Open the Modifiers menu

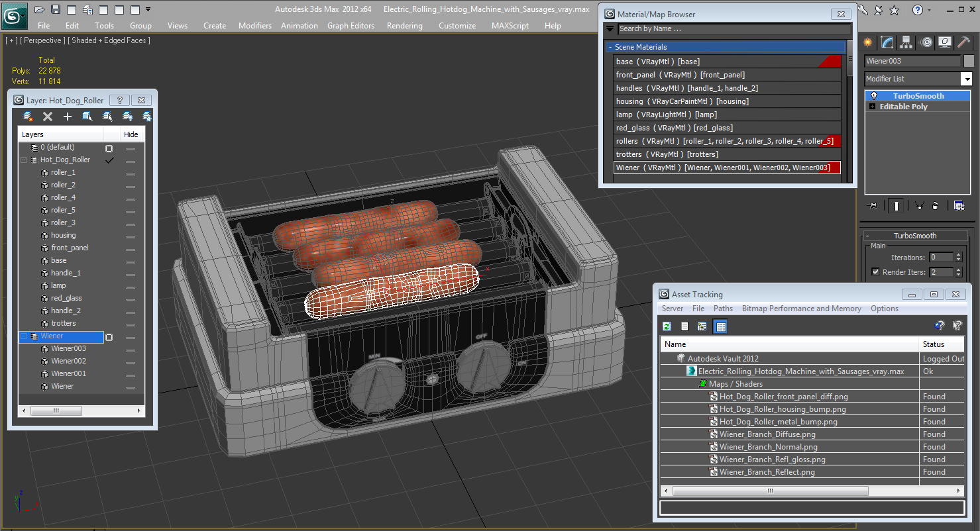point(255,26)
